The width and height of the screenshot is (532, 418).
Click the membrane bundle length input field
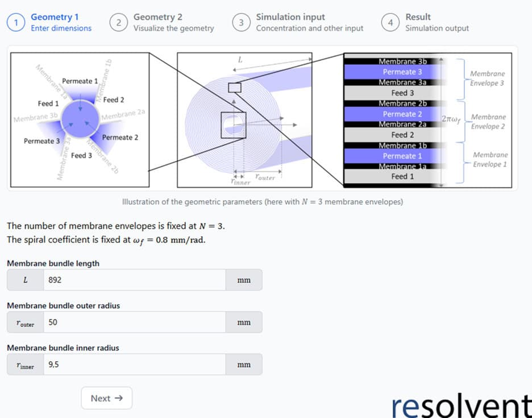click(134, 280)
